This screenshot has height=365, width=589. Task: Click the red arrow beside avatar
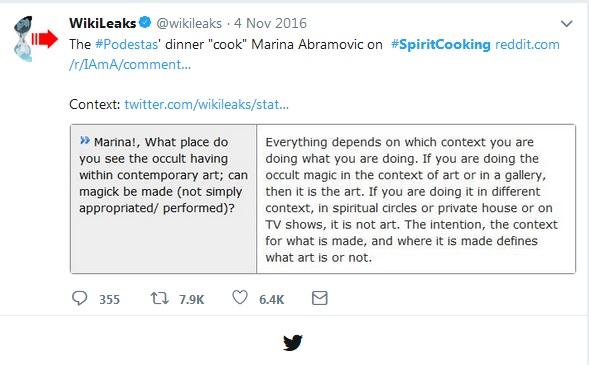[44, 39]
